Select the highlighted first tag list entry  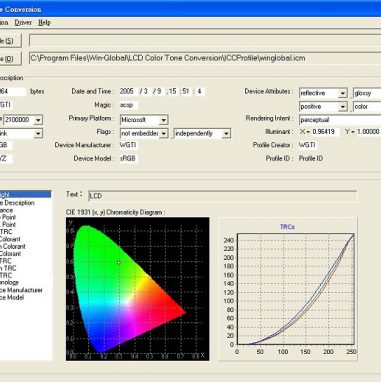(25, 195)
